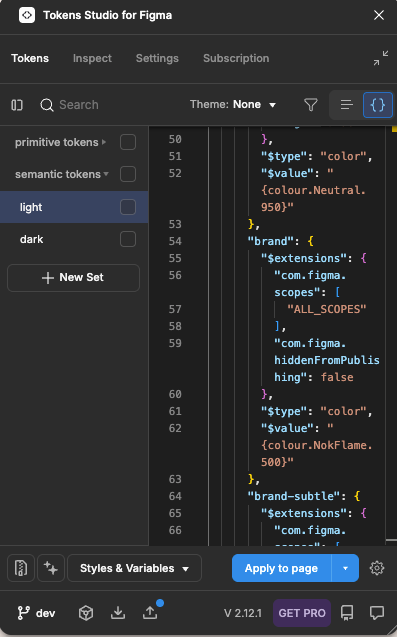Screen dimensions: 397x637
Task: Click the search magnifier icon
Action: coord(47,105)
